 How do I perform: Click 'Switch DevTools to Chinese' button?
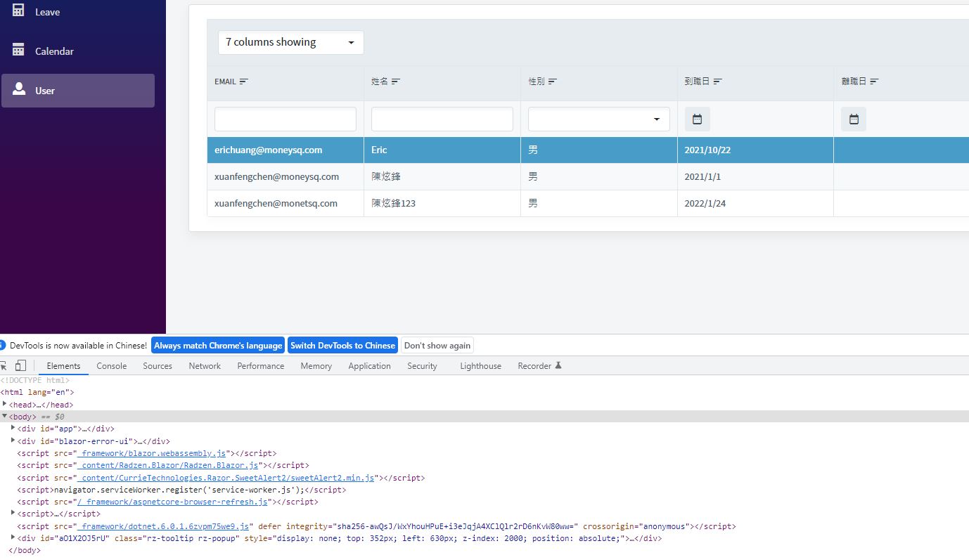343,345
